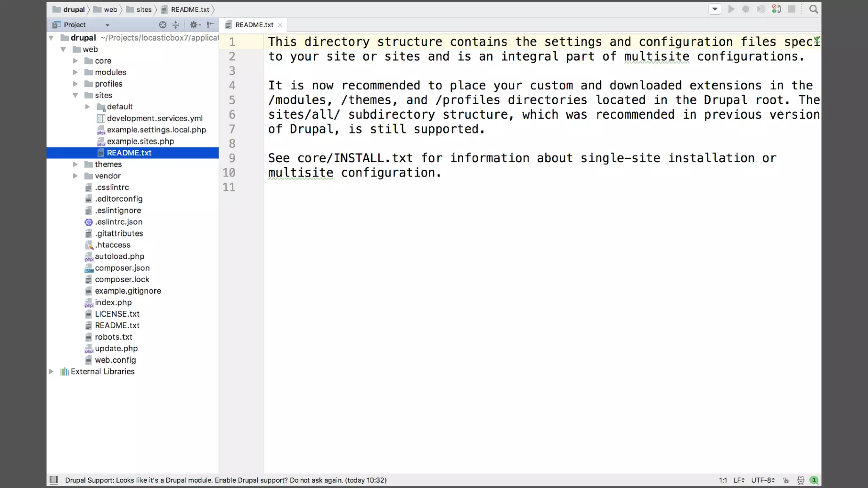The image size is (868, 488).
Task: Select example.sites.php in the project tree
Action: tap(140, 141)
